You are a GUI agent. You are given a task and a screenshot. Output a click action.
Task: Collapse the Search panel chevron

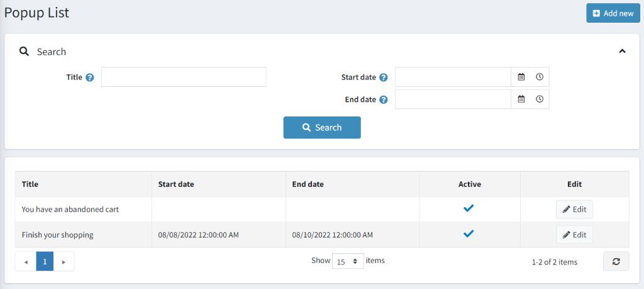pyautogui.click(x=622, y=52)
